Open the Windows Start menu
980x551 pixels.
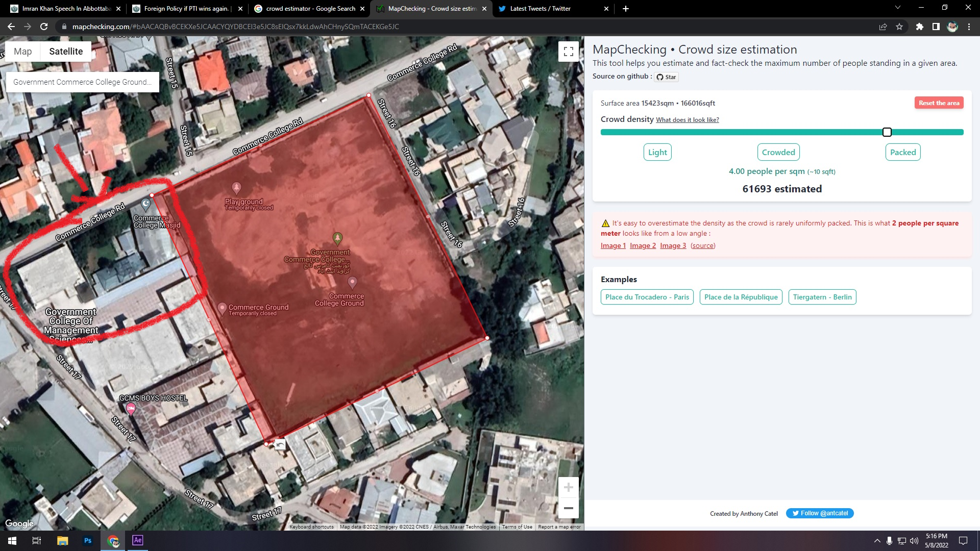point(12,541)
